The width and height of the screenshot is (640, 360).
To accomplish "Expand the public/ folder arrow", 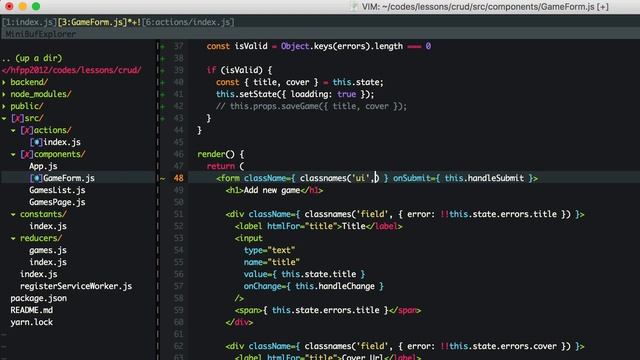I will click(x=4, y=107).
